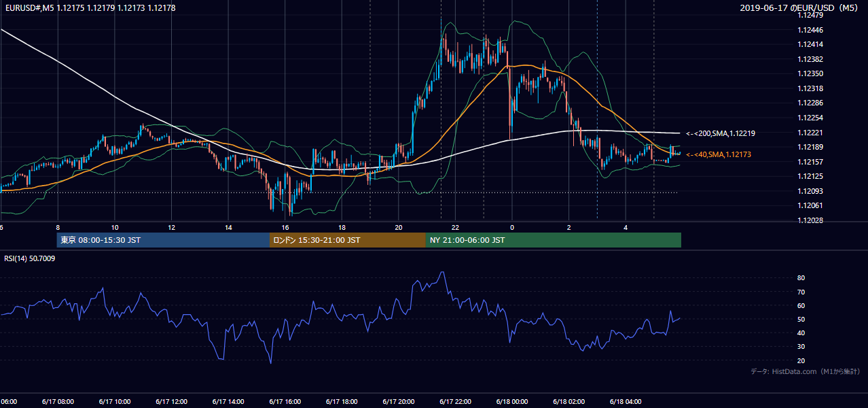
Task: Click the 6/17 10:00 time axis label
Action: (114, 401)
